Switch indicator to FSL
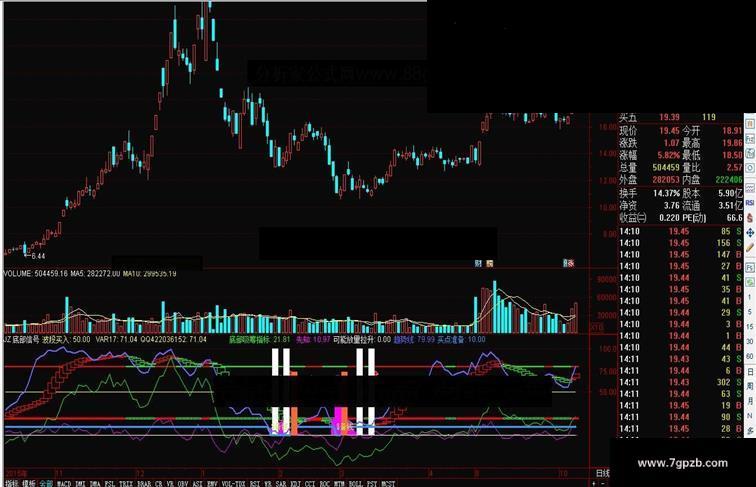 (110, 483)
